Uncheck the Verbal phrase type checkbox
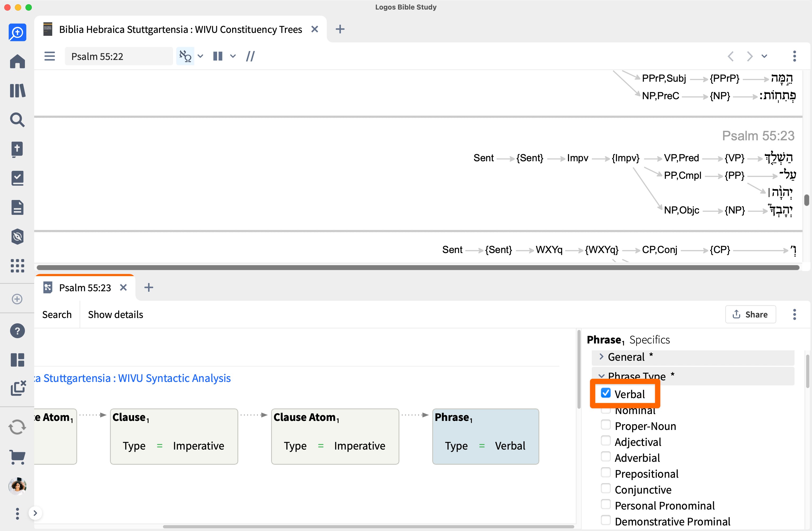The image size is (812, 531). (x=606, y=393)
